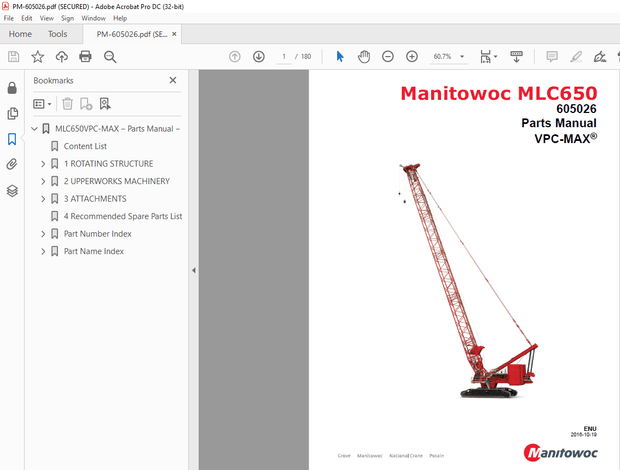Open the Layers panel in sidebar
Image resolution: width=620 pixels, height=470 pixels.
coord(12,191)
